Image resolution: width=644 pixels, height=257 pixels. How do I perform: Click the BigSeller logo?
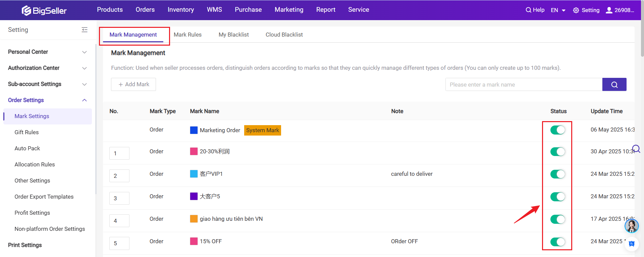point(44,10)
